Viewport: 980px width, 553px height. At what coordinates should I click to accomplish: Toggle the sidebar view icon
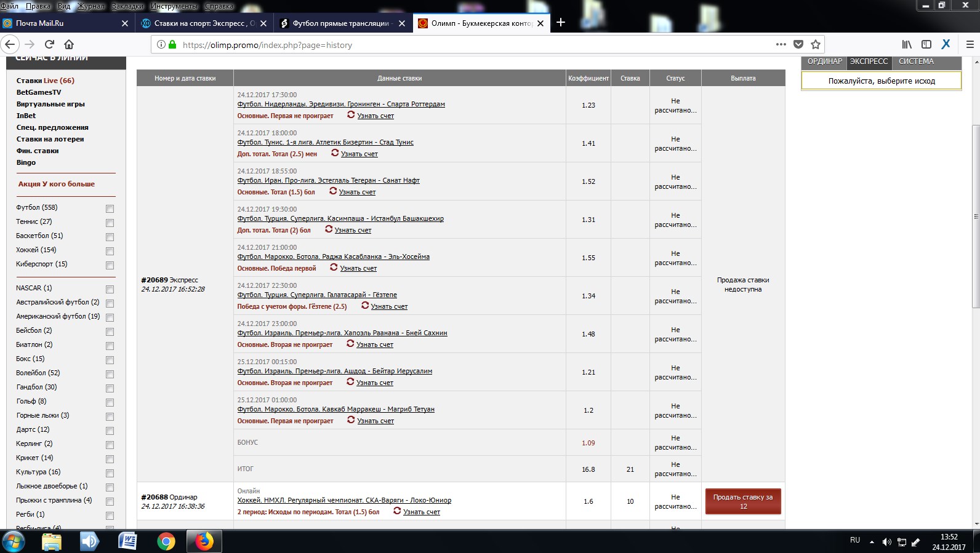click(x=926, y=44)
